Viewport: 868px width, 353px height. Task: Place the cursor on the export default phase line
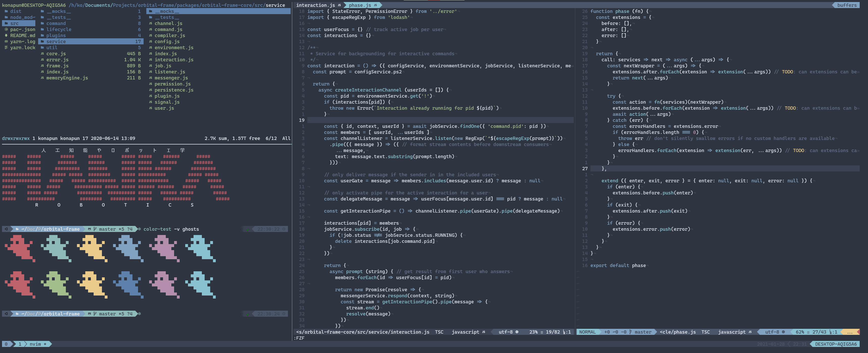tap(618, 266)
